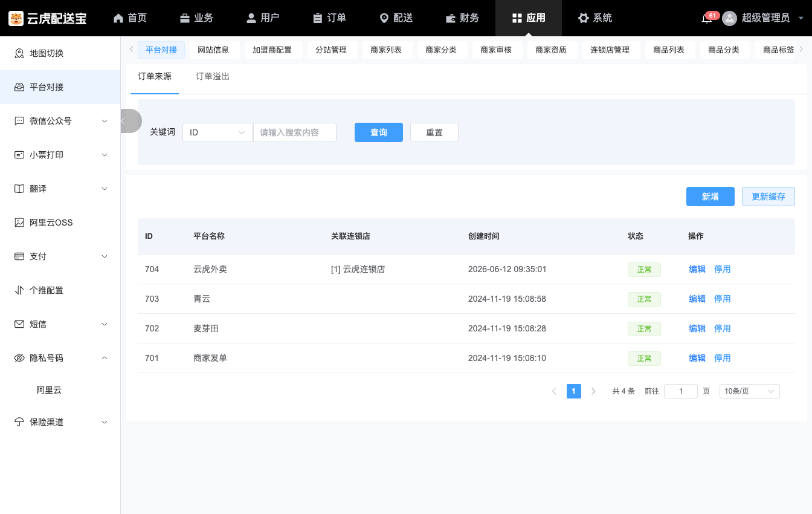Click the 地图切换 map icon in the sidebar
This screenshot has width=812, height=514.
pos(19,53)
